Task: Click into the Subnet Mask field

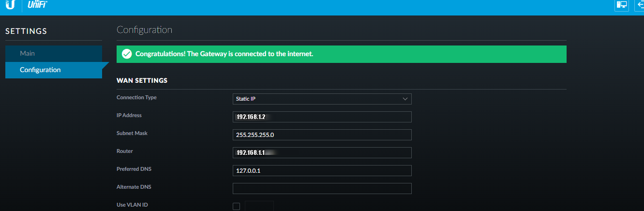Action: click(x=322, y=135)
